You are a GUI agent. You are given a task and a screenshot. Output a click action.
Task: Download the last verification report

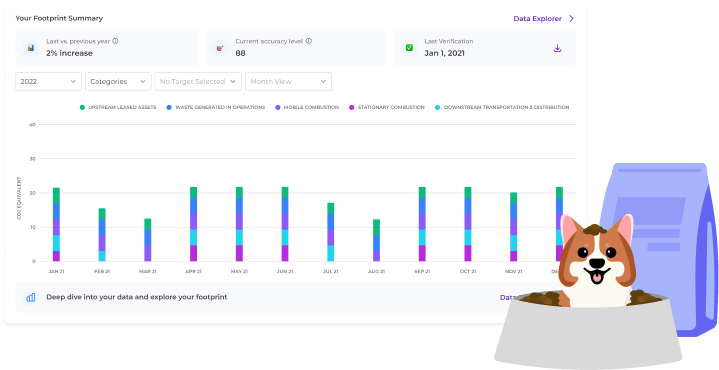tap(557, 48)
